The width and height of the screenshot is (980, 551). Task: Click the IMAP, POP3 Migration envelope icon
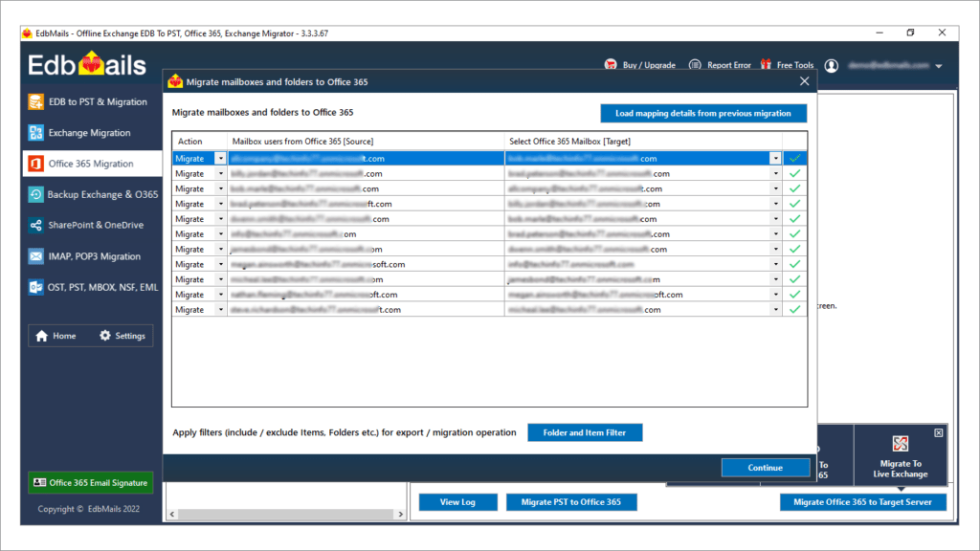pos(35,256)
